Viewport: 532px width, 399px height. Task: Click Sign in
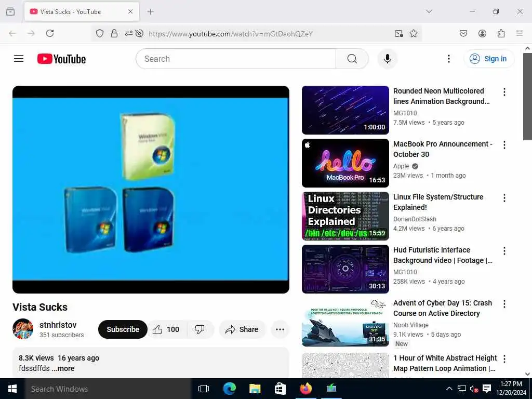pos(488,59)
